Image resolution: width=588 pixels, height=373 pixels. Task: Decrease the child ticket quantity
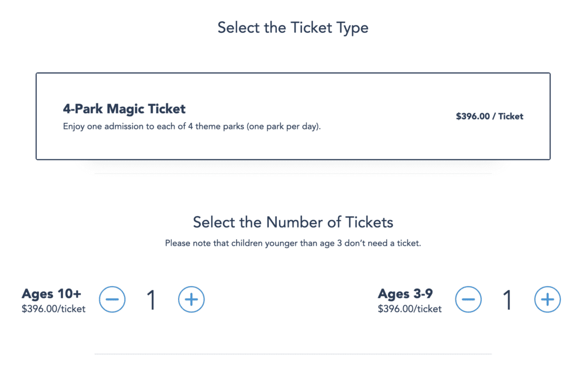pos(469,299)
